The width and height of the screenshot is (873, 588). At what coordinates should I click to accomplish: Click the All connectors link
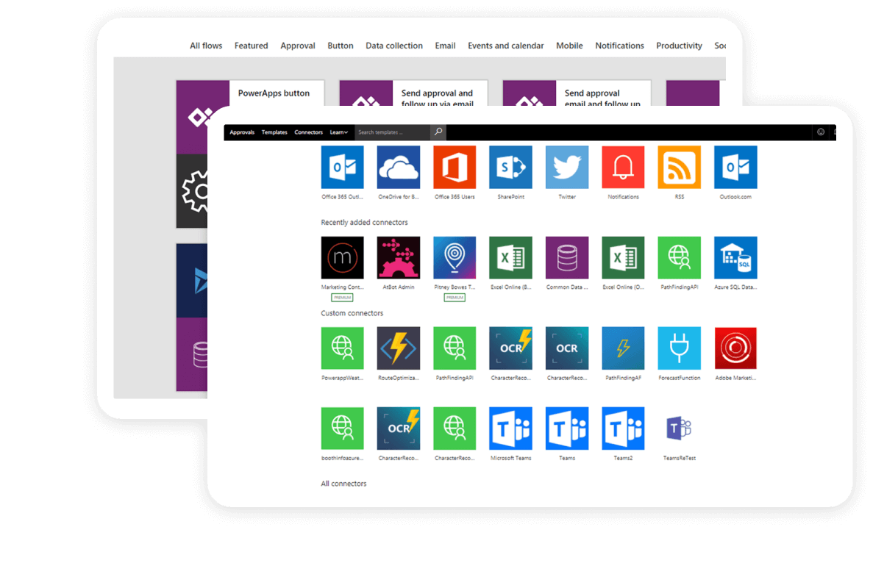point(343,483)
